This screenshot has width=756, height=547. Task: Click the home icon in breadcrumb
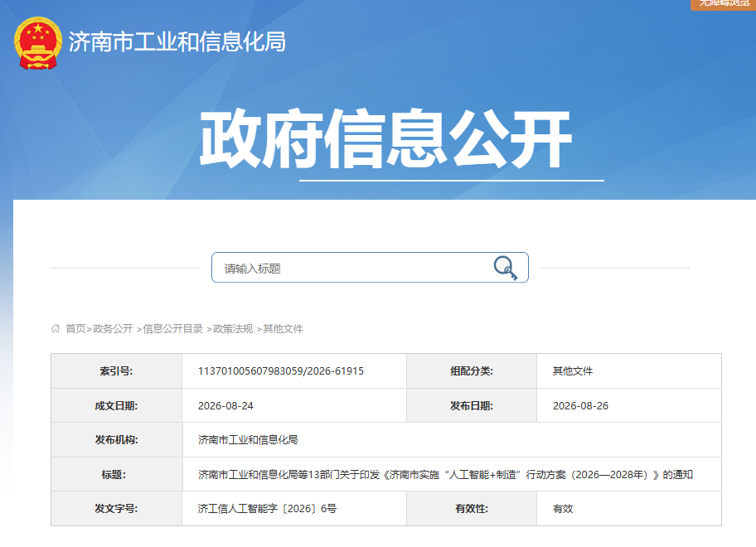point(56,329)
